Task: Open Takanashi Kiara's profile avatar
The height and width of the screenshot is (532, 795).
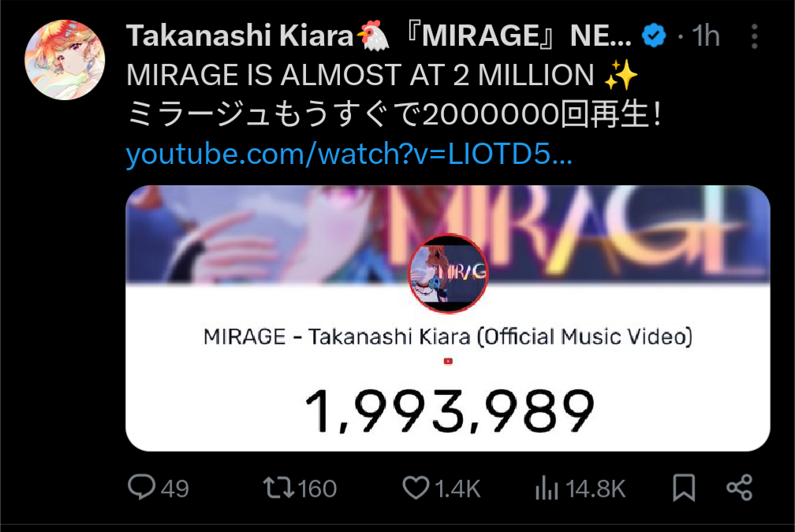Action: 65,60
